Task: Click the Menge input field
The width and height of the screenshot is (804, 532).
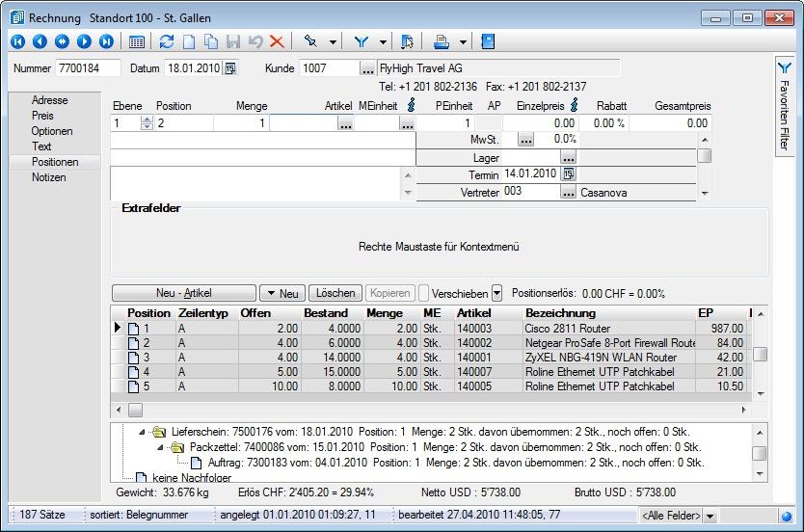Action: 241,123
